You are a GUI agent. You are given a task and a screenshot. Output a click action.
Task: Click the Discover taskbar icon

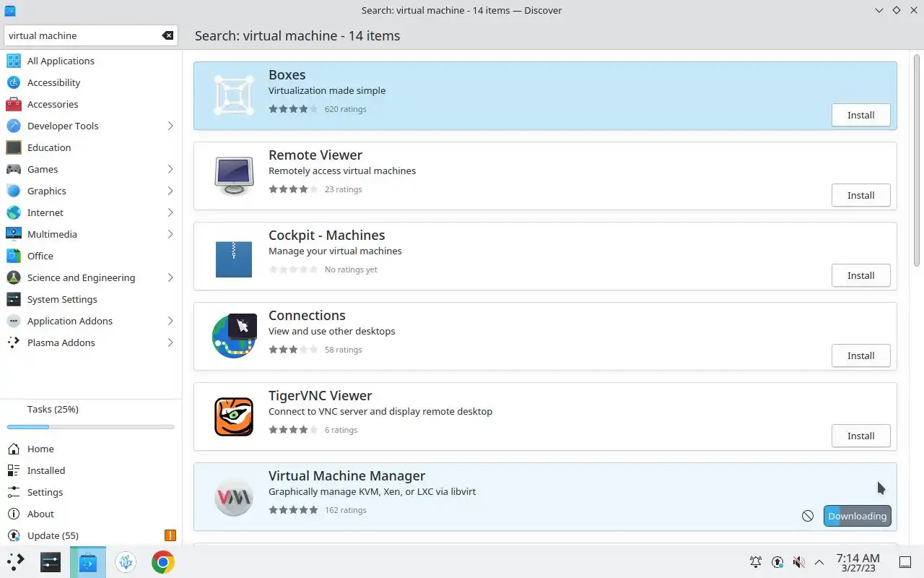[x=88, y=561]
